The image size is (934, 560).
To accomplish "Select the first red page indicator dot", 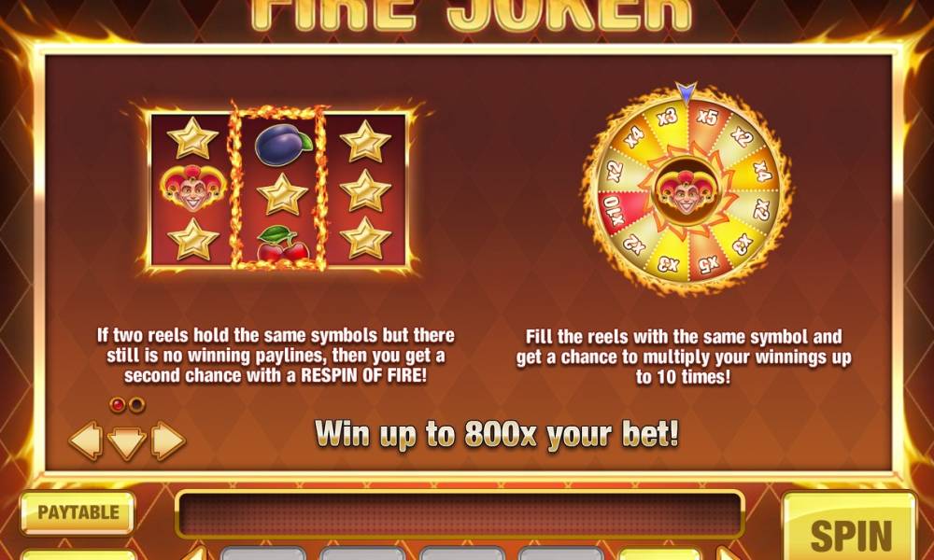I will (x=118, y=405).
